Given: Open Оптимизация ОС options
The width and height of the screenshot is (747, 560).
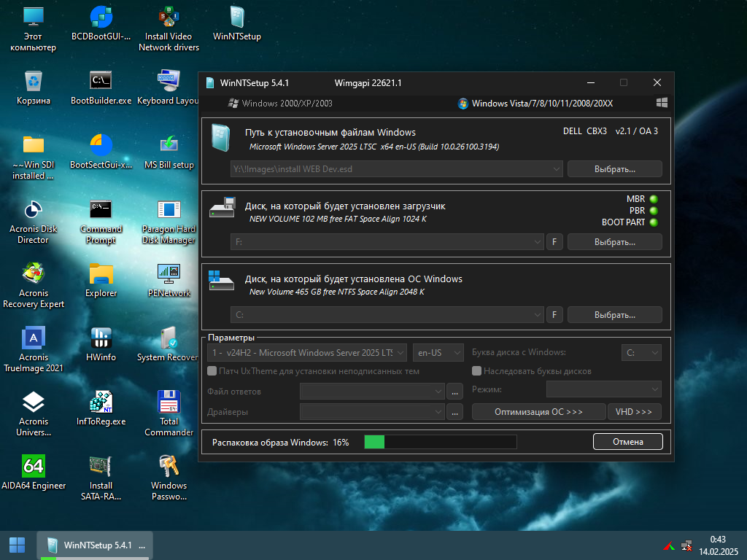Looking at the screenshot, I should click(x=539, y=412).
